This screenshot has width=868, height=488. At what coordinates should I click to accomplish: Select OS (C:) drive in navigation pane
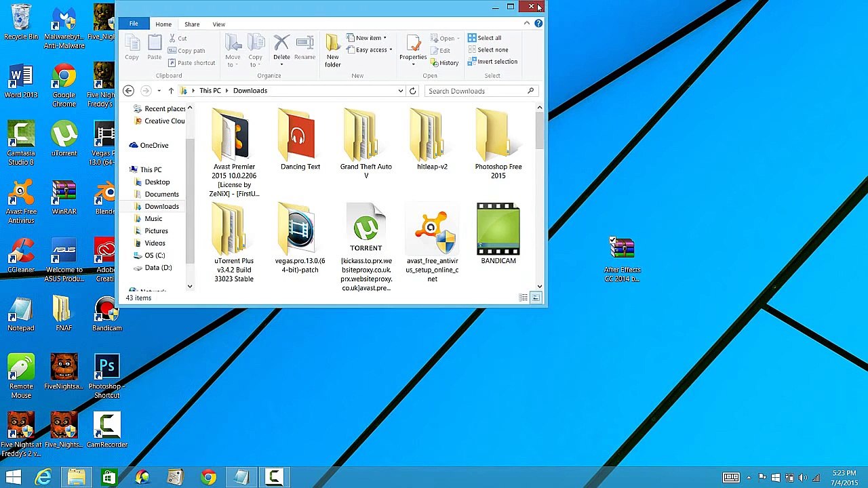click(x=149, y=256)
